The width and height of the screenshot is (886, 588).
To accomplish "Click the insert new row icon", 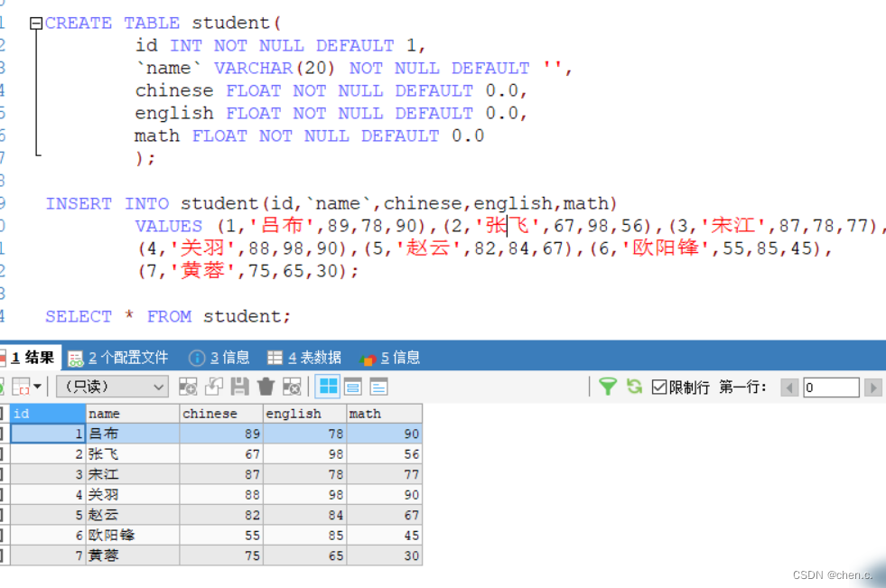I will point(188,387).
